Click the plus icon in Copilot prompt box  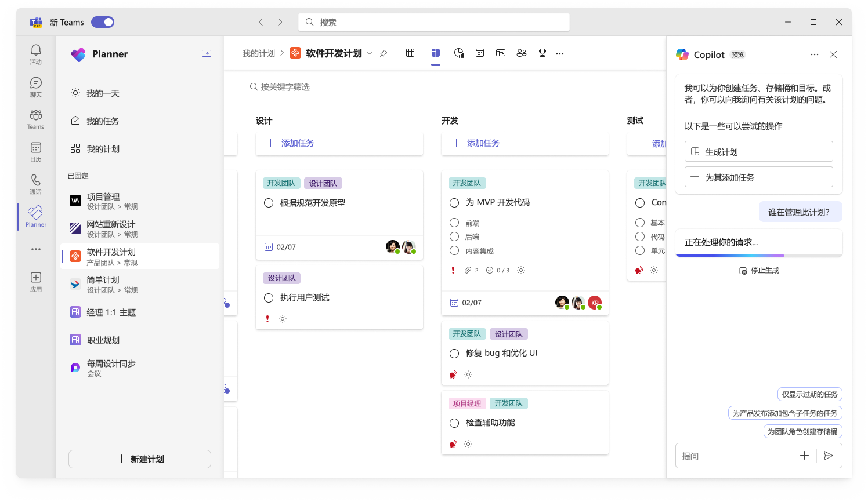point(804,456)
